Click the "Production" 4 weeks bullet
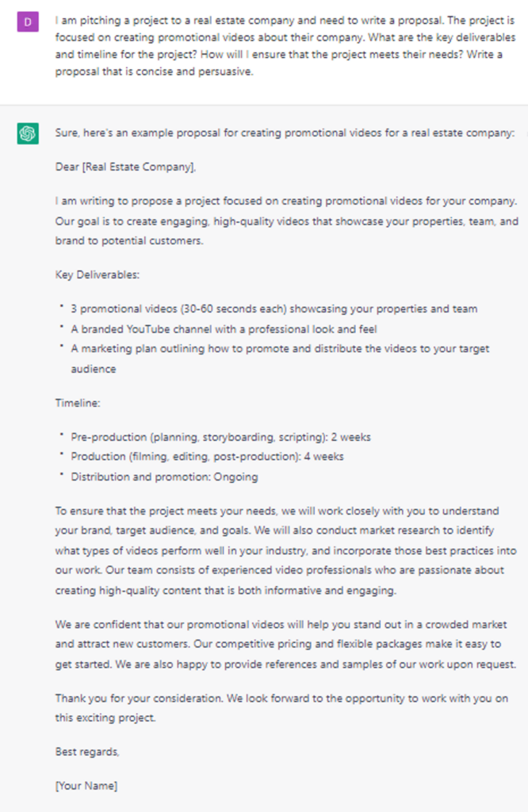 pos(208,457)
